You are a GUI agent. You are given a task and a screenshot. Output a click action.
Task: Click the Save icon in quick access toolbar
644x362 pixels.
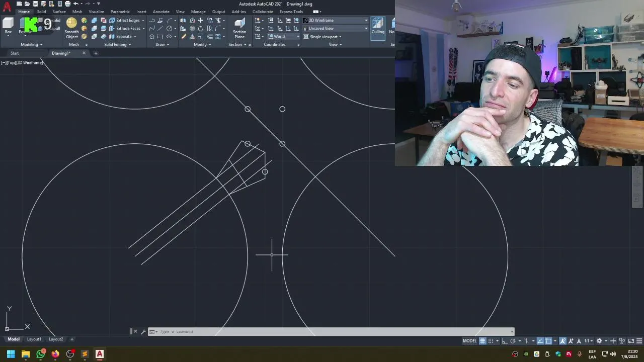35,4
